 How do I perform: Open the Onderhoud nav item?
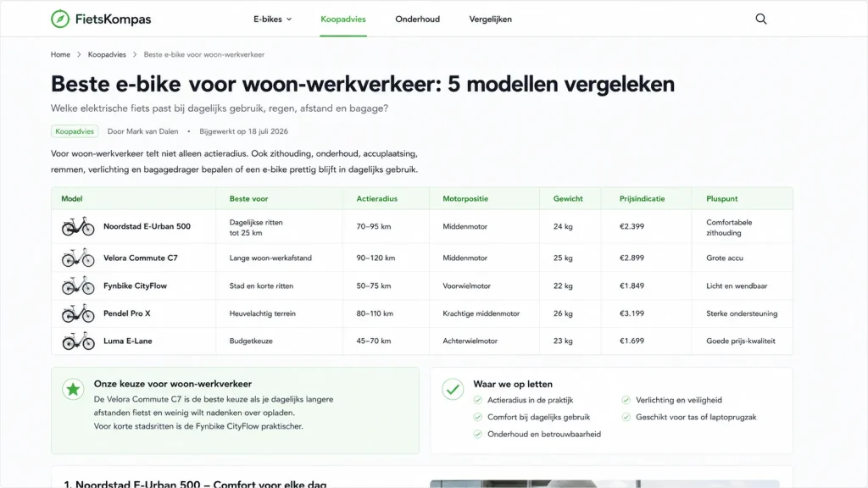[x=417, y=19]
